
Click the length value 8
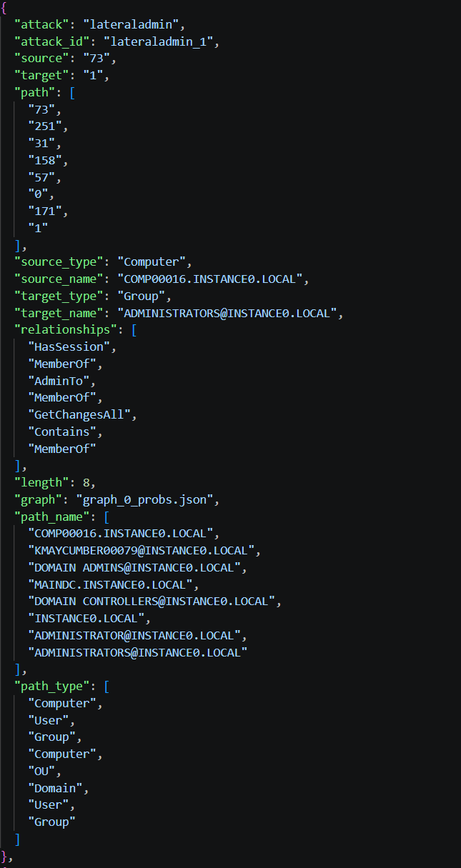point(86,482)
